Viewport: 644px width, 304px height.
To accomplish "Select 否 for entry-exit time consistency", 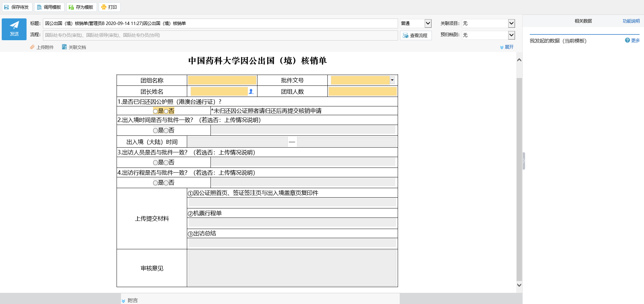I will coord(166,130).
